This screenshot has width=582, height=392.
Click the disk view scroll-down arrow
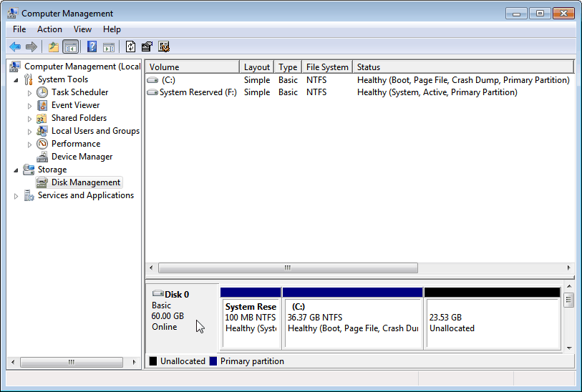[569, 348]
